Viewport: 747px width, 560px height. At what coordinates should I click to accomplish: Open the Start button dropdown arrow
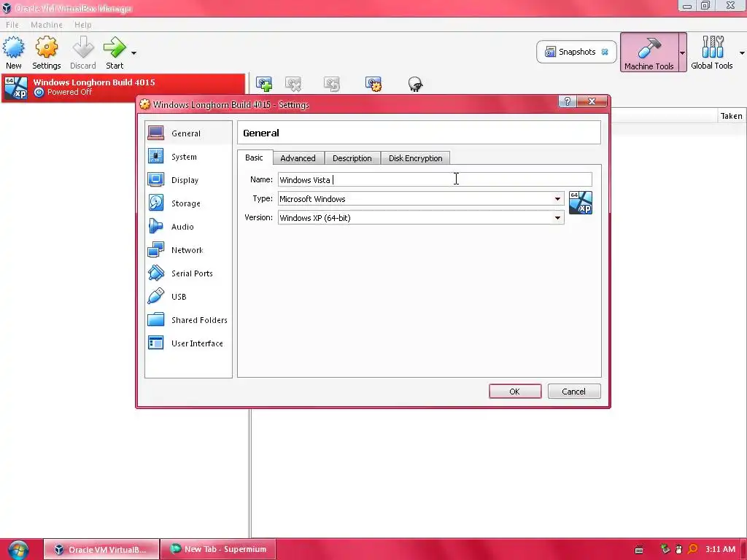134,52
